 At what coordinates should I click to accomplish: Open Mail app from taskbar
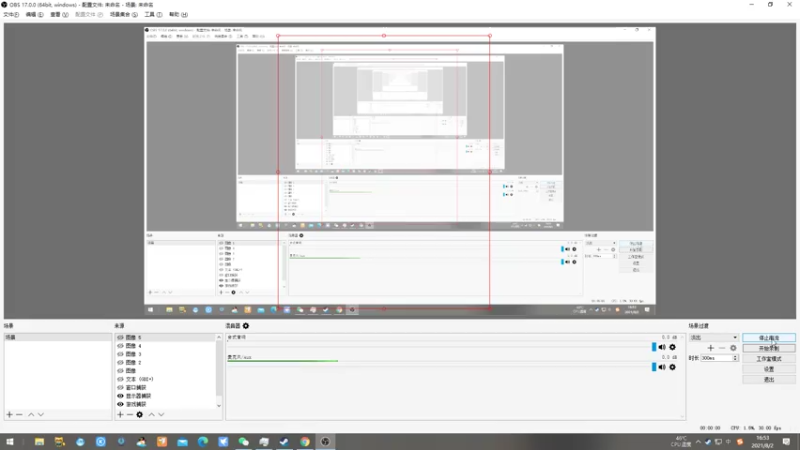click(x=182, y=442)
